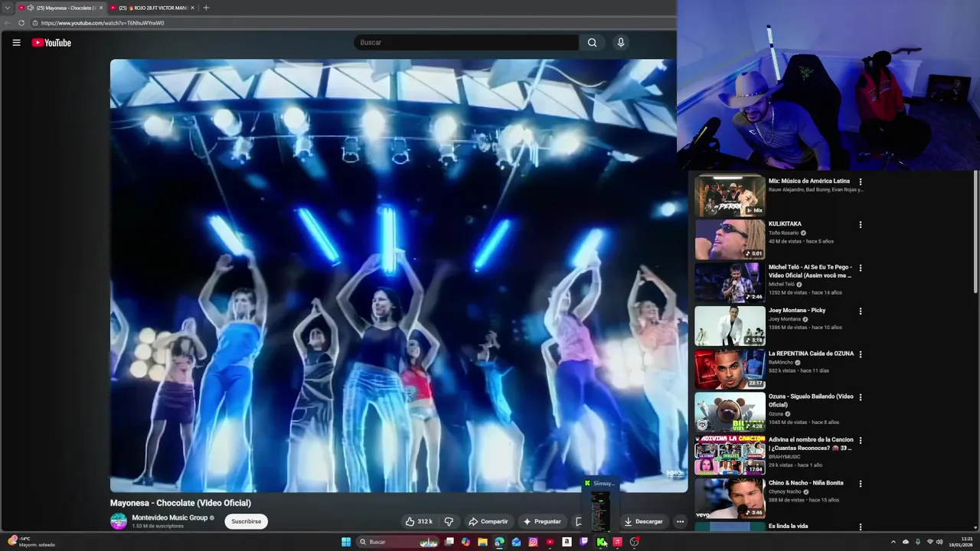
Task: Open the YouTube hamburger guide menu
Action: (x=16, y=43)
